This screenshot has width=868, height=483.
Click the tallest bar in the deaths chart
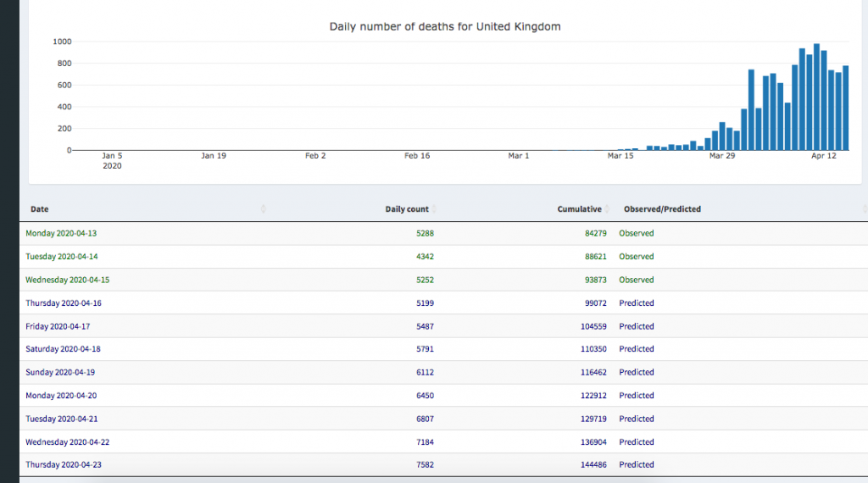[816, 97]
